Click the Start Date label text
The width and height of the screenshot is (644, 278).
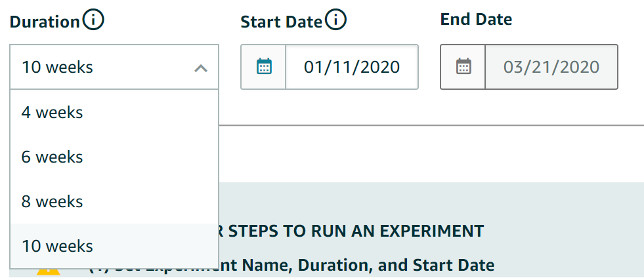pos(282,22)
